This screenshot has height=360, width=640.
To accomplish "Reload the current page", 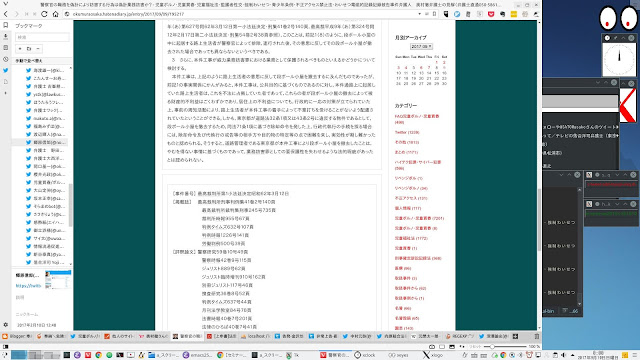I will click(44, 14).
